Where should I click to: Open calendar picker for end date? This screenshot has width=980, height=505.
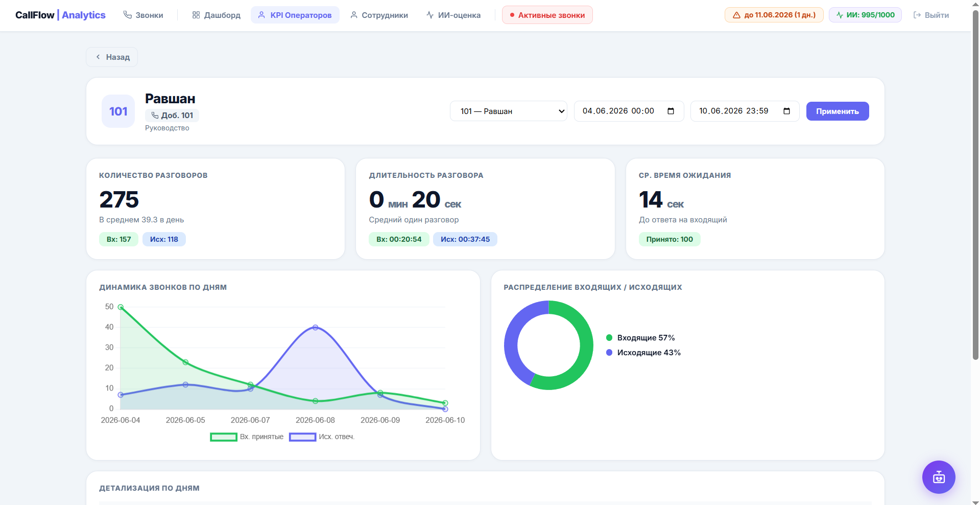click(x=787, y=111)
